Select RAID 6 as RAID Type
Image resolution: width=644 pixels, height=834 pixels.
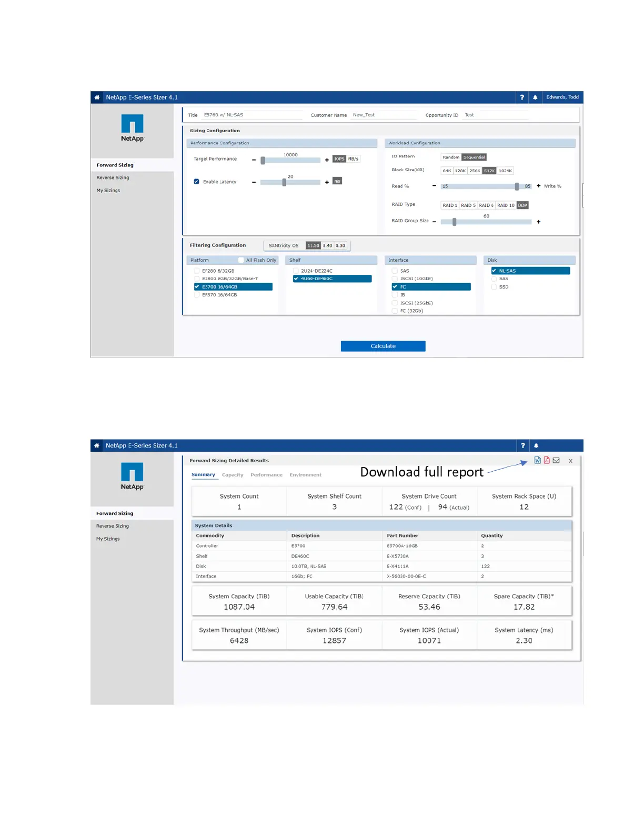[486, 205]
